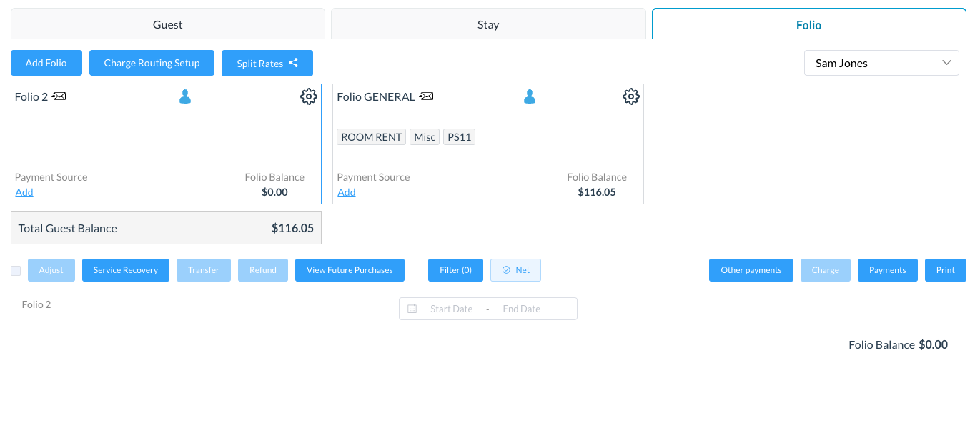
Task: Click the calendar icon in date range
Action: click(x=412, y=309)
